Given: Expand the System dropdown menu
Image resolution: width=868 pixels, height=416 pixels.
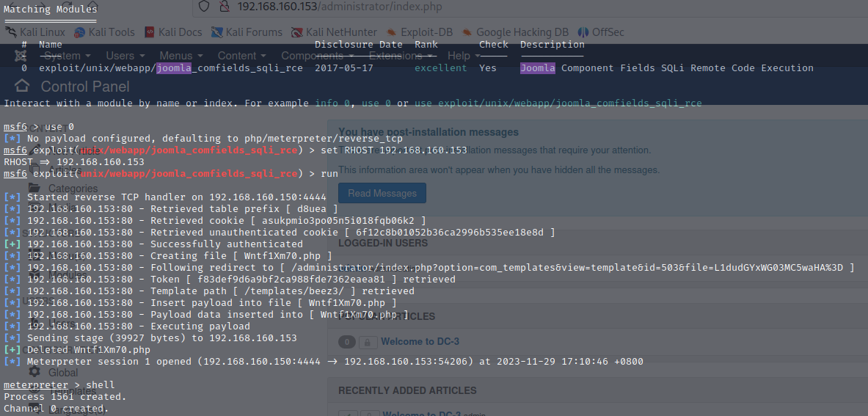Looking at the screenshot, I should pos(67,56).
